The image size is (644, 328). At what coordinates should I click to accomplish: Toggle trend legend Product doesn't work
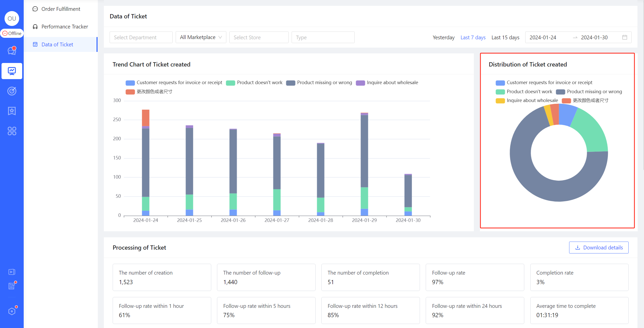[254, 83]
